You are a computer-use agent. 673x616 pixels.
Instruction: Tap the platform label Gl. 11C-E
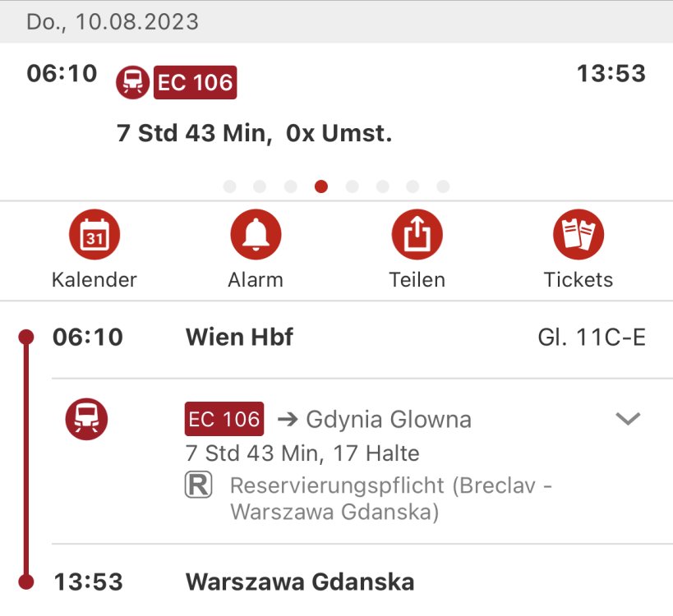coord(591,337)
